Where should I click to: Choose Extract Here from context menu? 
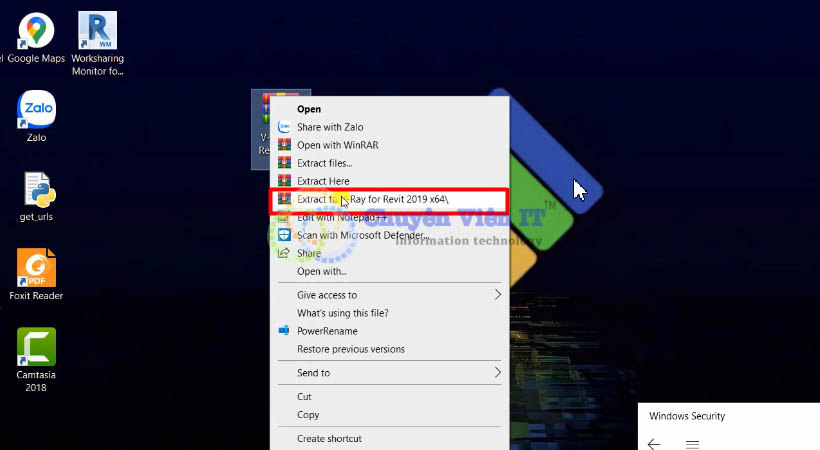pos(323,181)
